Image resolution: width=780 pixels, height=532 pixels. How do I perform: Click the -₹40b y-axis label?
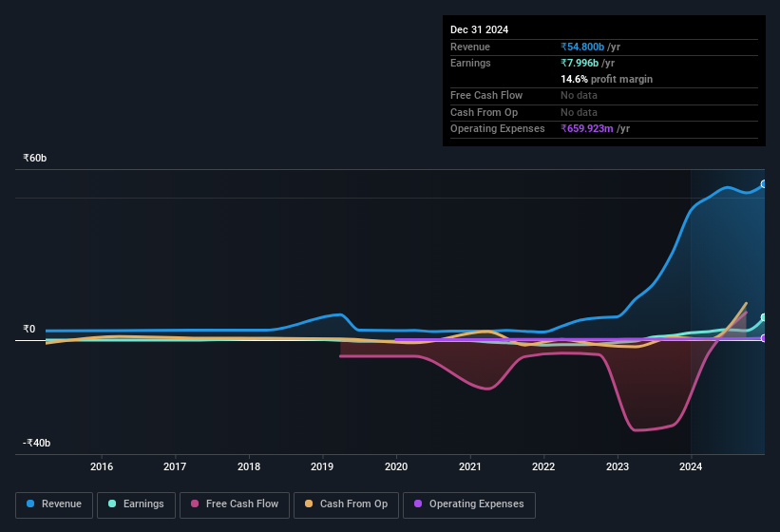(x=36, y=443)
